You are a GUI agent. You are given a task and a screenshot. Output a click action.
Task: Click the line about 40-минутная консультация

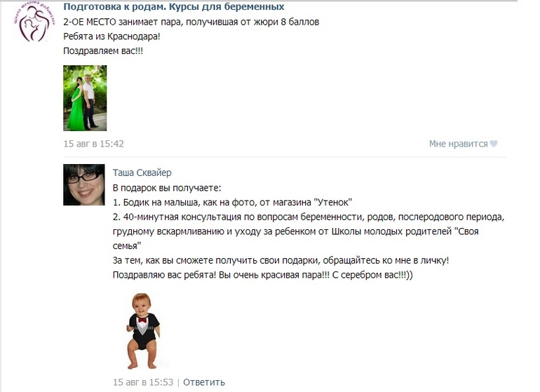(309, 217)
